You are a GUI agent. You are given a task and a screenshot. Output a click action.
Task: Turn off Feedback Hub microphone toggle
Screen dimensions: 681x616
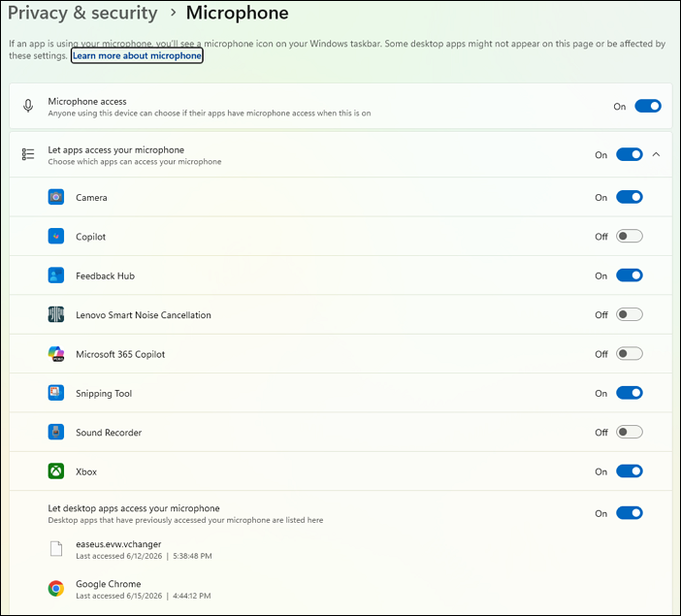630,276
